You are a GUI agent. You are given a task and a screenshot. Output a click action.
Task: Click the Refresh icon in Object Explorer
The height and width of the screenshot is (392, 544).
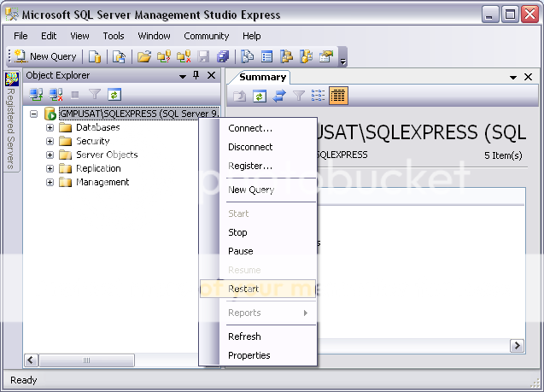(114, 94)
